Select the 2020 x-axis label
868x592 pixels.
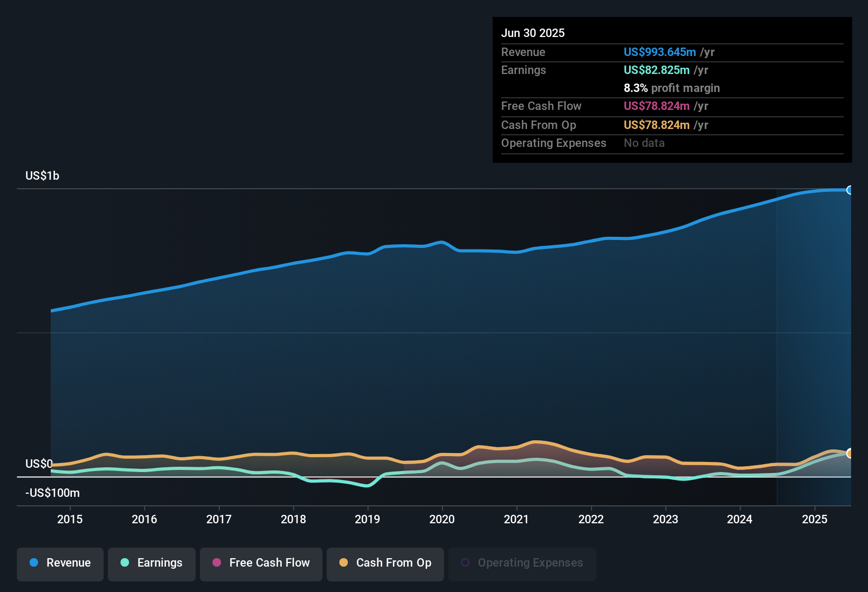[442, 519]
